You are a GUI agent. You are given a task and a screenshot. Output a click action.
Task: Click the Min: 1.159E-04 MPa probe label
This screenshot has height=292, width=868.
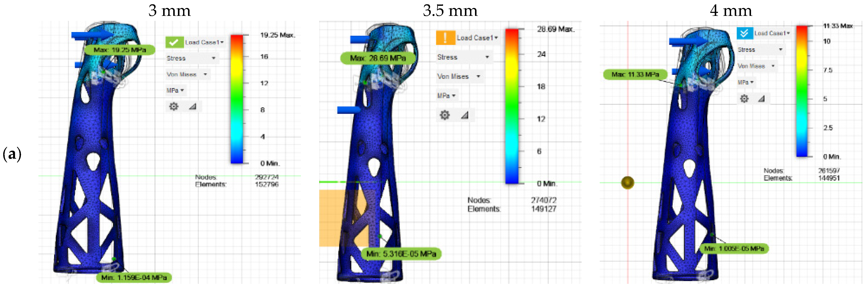[x=134, y=277]
